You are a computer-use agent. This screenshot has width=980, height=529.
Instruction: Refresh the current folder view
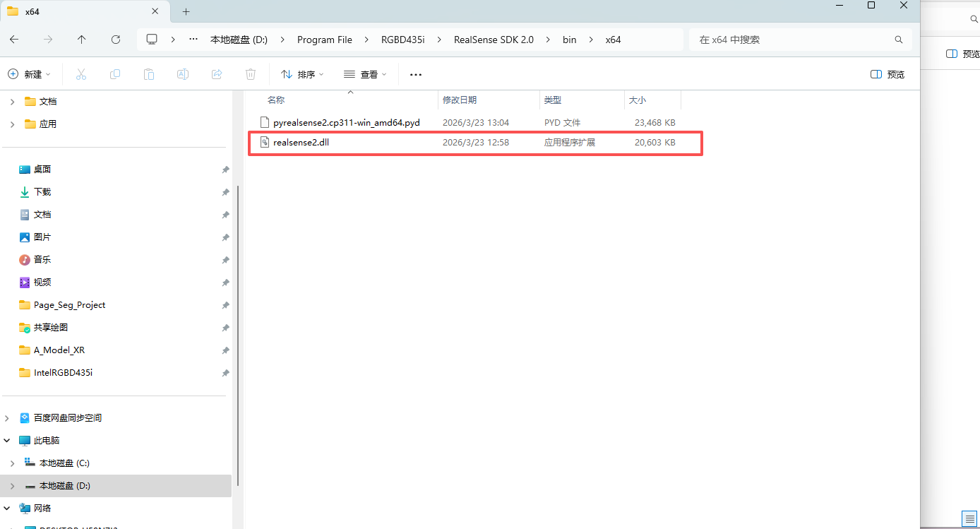116,40
